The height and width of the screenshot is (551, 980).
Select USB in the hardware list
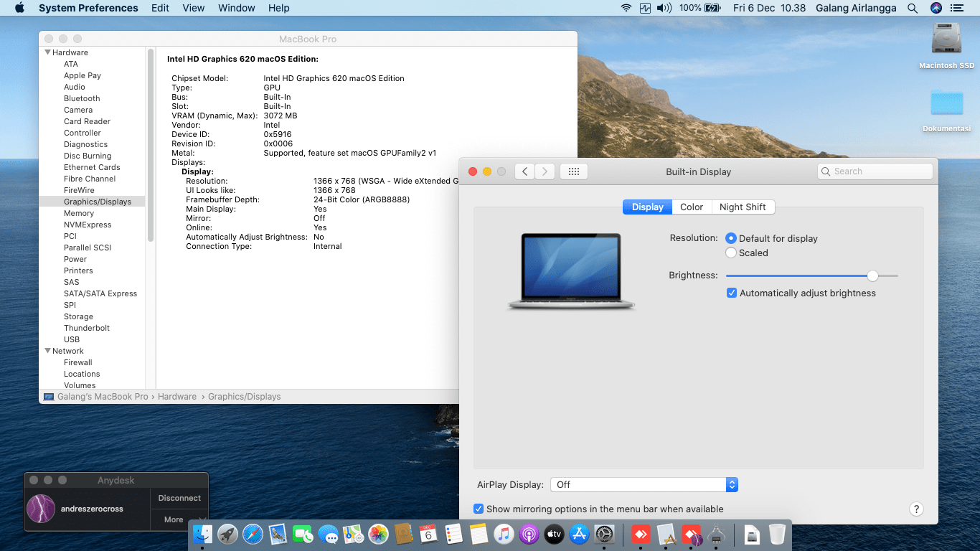coord(72,339)
